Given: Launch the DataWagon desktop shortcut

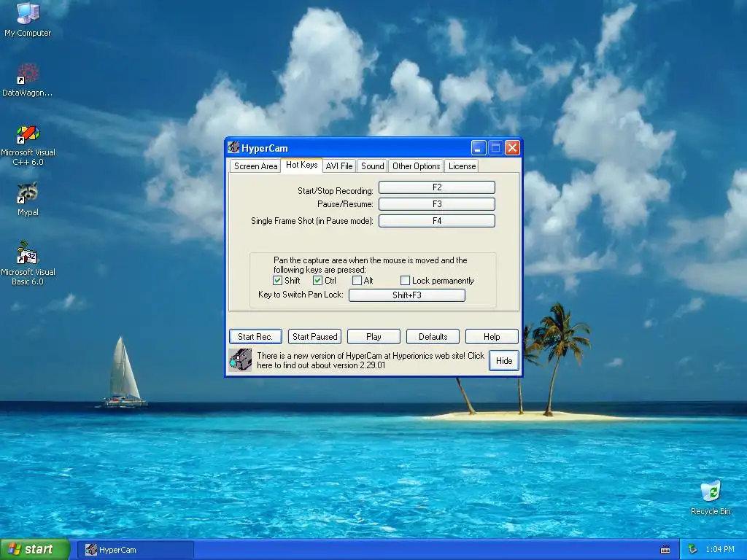Looking at the screenshot, I should 28,79.
